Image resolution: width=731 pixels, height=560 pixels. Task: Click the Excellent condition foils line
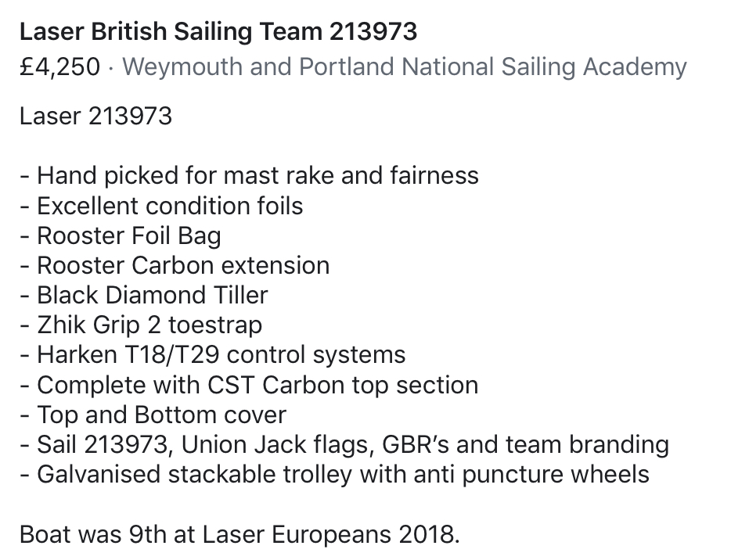coord(161,206)
